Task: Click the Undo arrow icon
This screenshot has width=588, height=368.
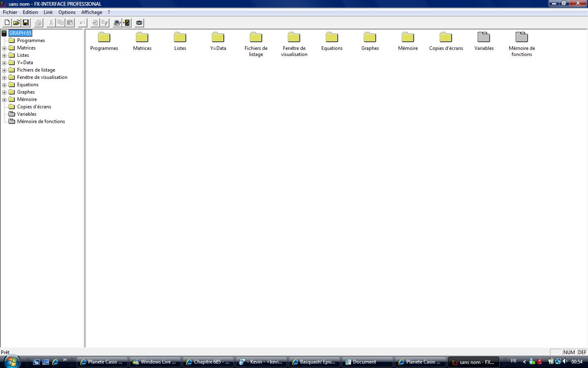Action: click(82, 23)
